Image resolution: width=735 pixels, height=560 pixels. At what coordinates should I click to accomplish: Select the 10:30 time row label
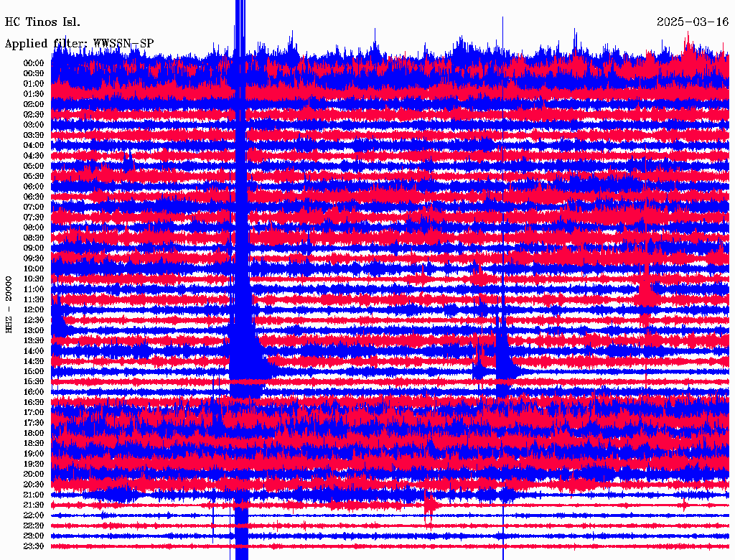34,279
